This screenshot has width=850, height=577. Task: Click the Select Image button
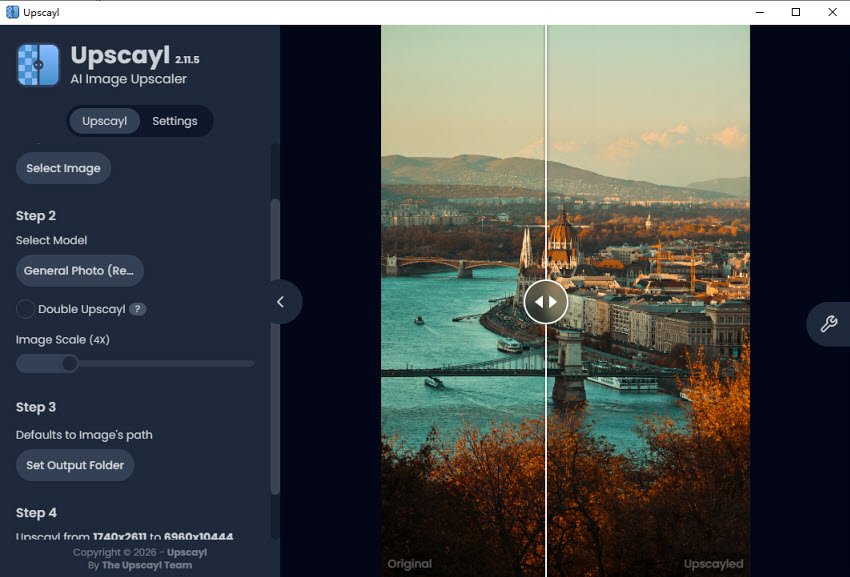(x=63, y=168)
